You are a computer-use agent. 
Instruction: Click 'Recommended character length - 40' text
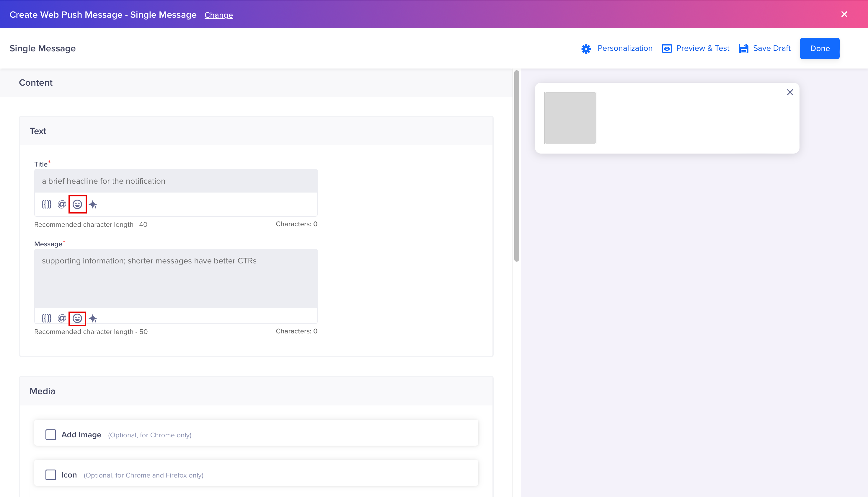pyautogui.click(x=91, y=225)
